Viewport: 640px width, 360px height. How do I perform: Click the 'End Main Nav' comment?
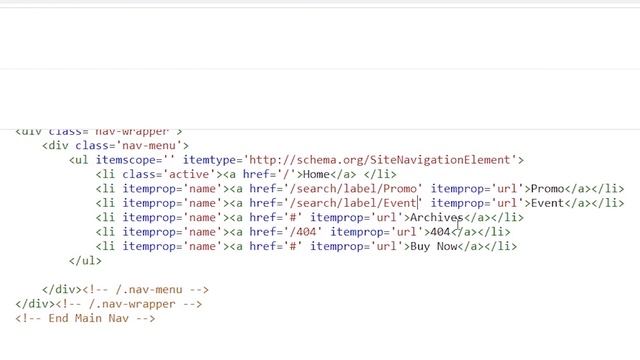point(85,318)
